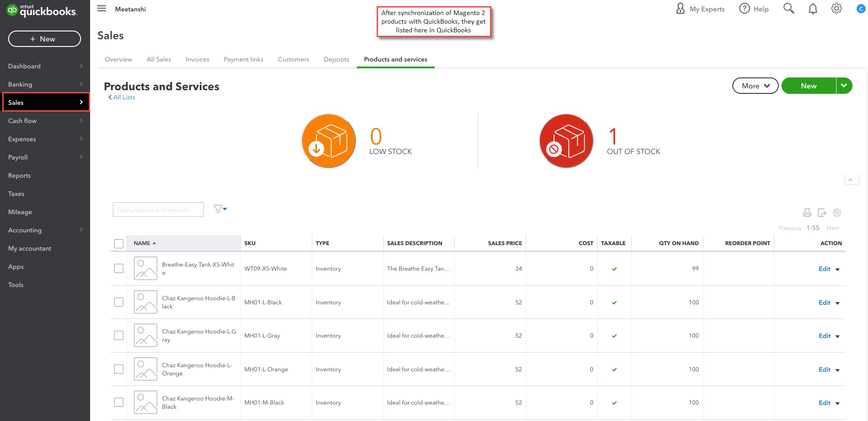The height and width of the screenshot is (421, 868).
Task: Switch to the Customers tab
Action: pyautogui.click(x=294, y=59)
